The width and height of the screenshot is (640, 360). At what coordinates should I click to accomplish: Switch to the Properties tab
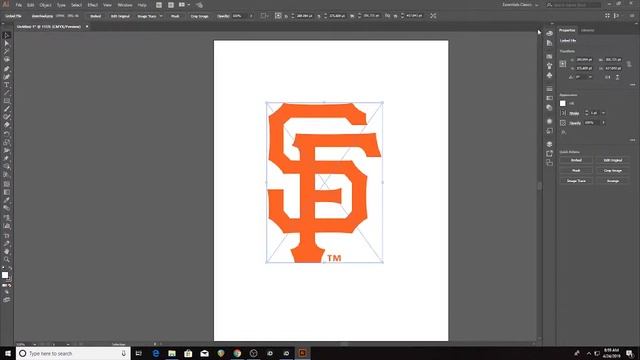(x=567, y=30)
